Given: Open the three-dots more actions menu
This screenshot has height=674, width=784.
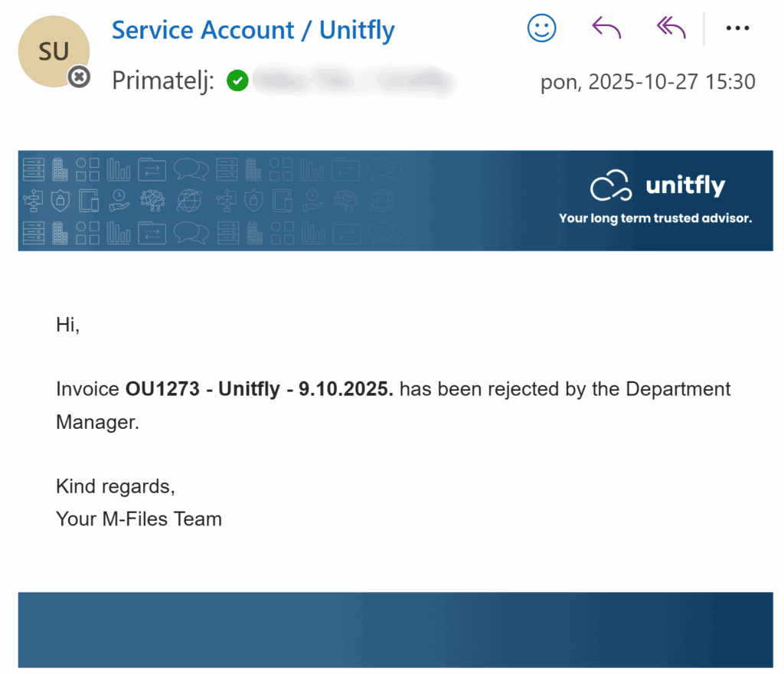Looking at the screenshot, I should coord(737,29).
